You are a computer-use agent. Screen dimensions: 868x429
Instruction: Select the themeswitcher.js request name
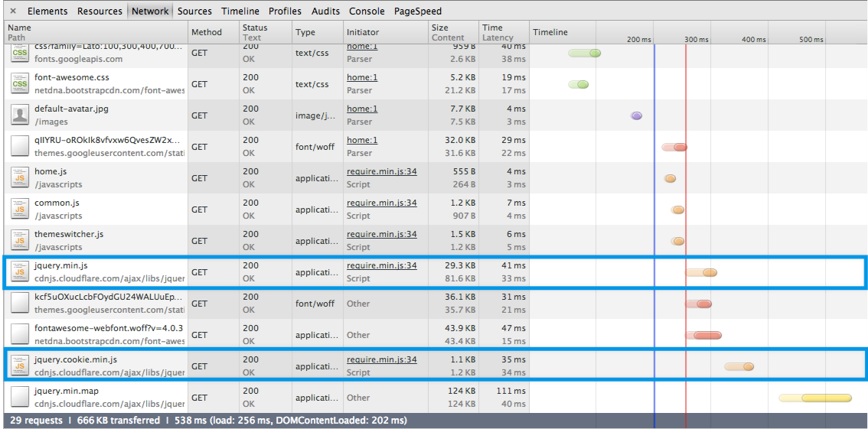(69, 235)
